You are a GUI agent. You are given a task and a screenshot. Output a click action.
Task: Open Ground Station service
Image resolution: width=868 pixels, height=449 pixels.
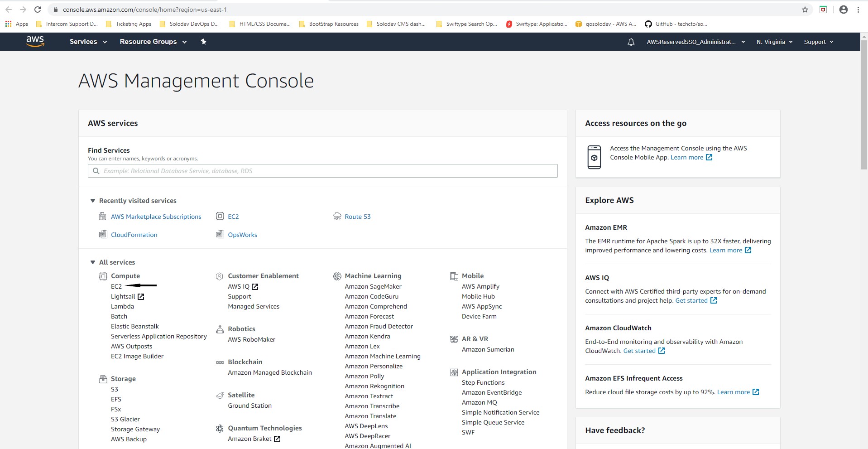tap(250, 406)
